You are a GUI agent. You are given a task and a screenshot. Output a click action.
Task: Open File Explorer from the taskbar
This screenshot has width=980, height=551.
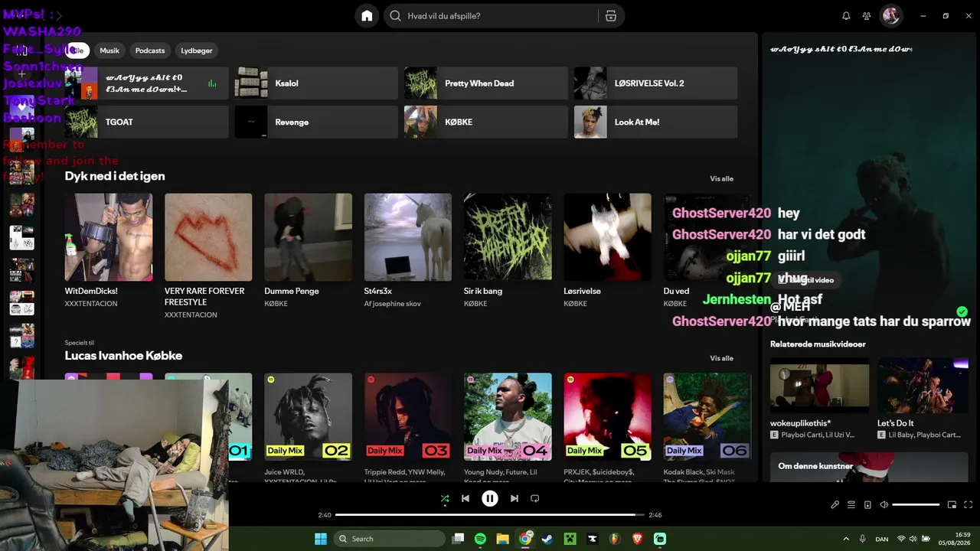502,539
